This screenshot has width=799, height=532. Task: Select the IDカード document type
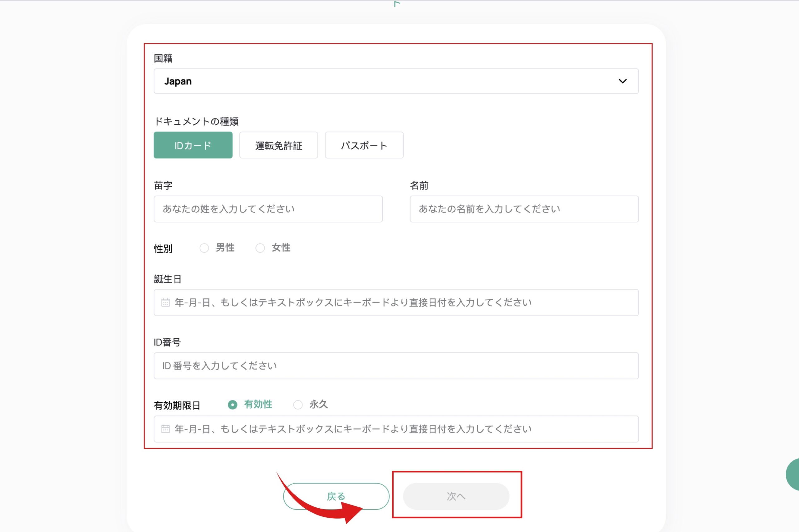pyautogui.click(x=193, y=145)
